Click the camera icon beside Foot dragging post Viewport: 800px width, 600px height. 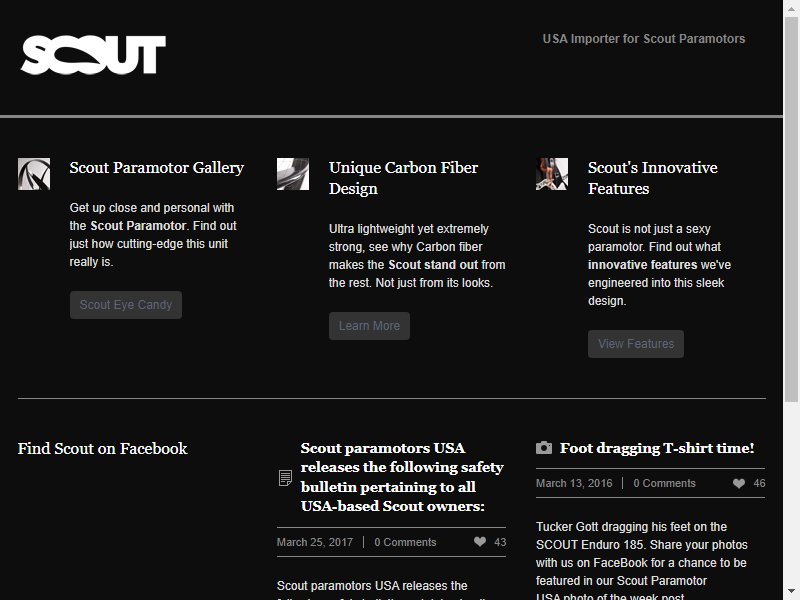coord(544,447)
